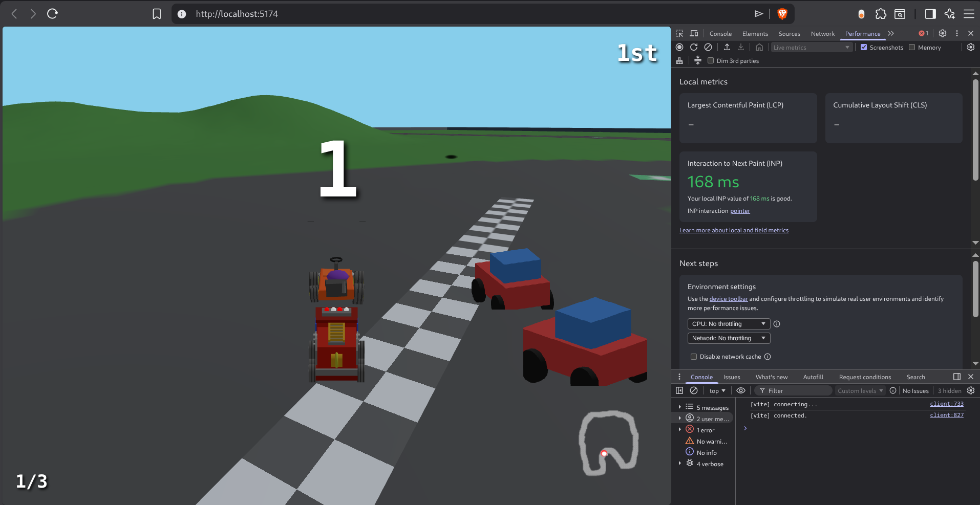Click the field data home icon
The width and height of the screenshot is (980, 505).
(x=759, y=47)
